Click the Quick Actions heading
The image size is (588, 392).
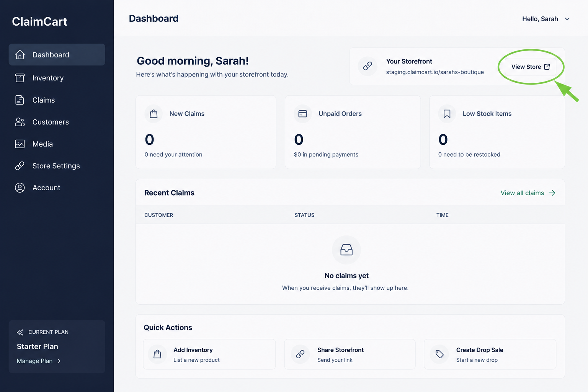(x=168, y=328)
